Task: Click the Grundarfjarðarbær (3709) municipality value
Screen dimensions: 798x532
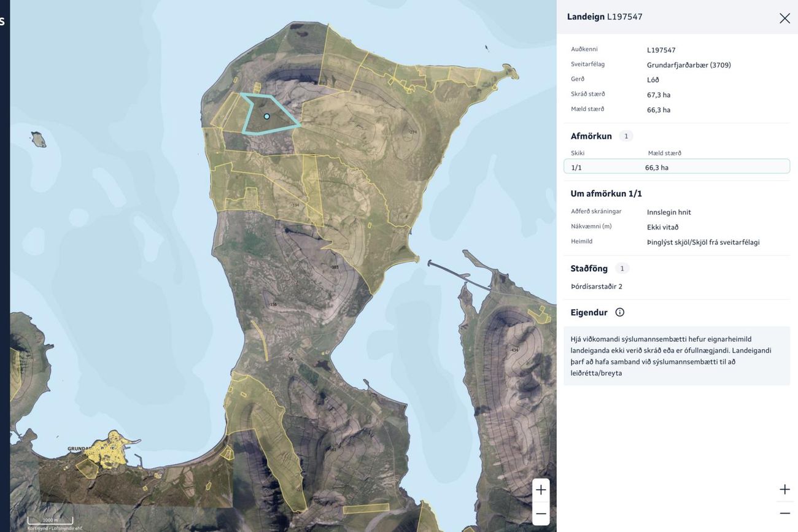Action: (x=689, y=65)
